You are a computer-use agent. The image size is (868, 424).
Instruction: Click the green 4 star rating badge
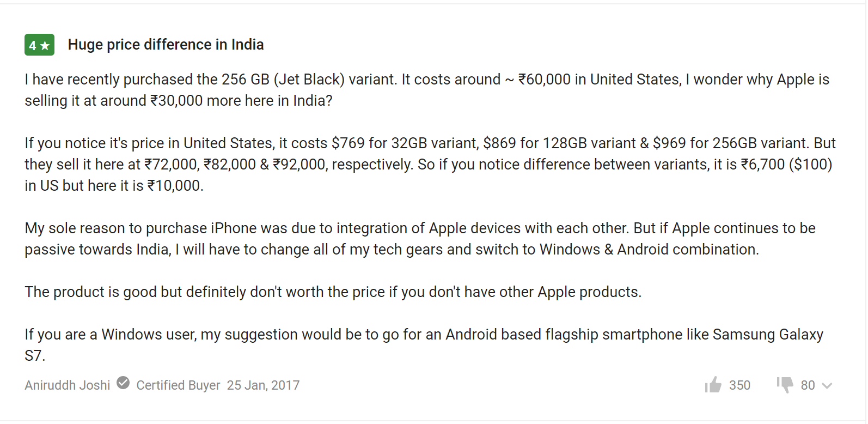[39, 45]
